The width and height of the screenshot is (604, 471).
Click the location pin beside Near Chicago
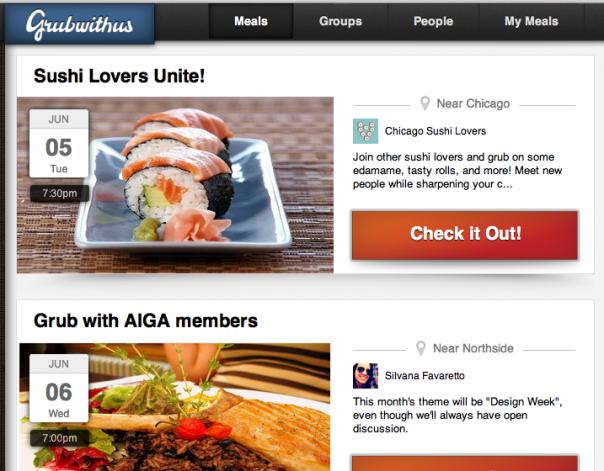pos(424,103)
